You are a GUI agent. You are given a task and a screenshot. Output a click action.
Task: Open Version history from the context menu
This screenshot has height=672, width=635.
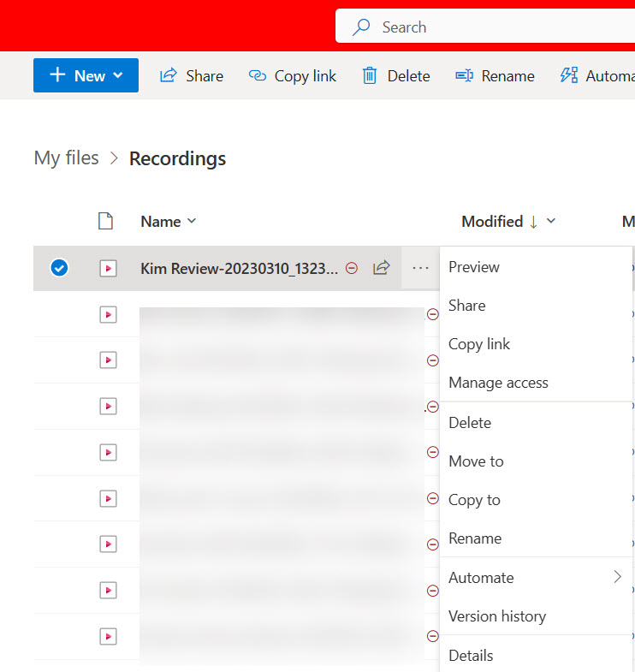point(536,616)
